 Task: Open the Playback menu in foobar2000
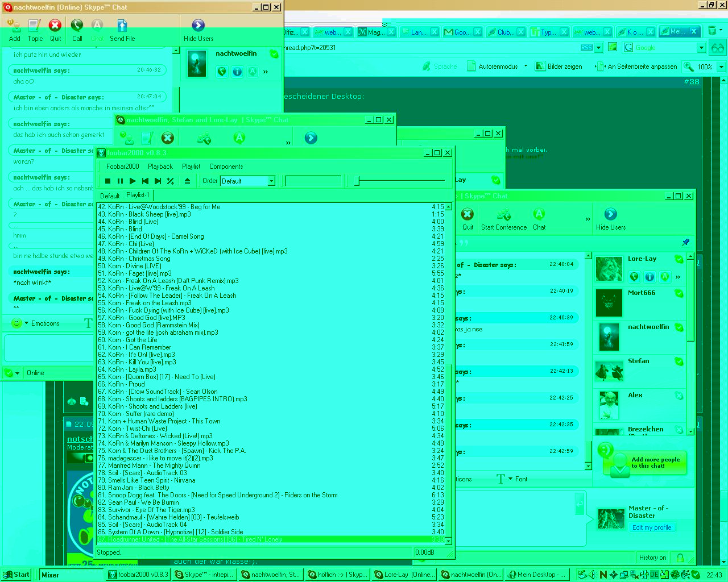click(160, 167)
